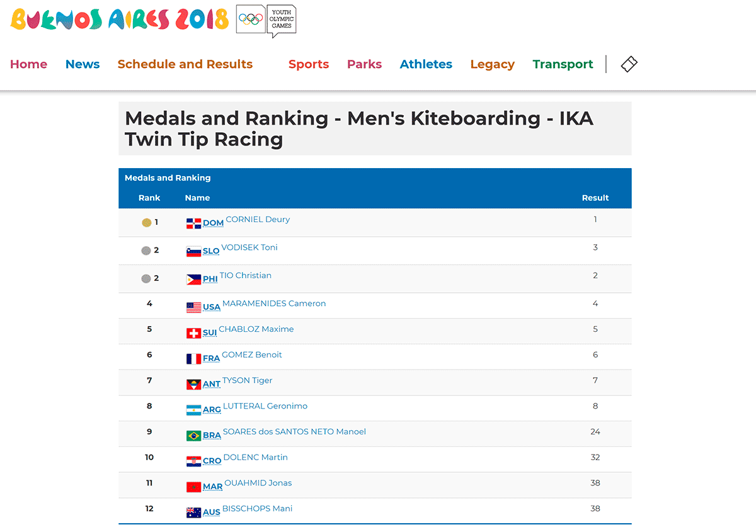This screenshot has width=756, height=532.
Task: Click result value 38 in AUS row
Action: (595, 509)
